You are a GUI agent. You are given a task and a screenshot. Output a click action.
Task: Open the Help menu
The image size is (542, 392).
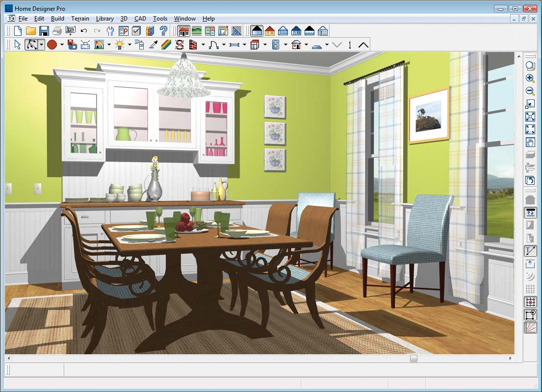[x=208, y=19]
